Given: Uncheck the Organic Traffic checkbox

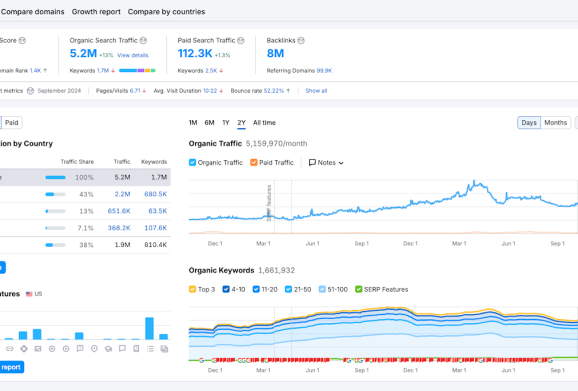Looking at the screenshot, I should point(192,163).
